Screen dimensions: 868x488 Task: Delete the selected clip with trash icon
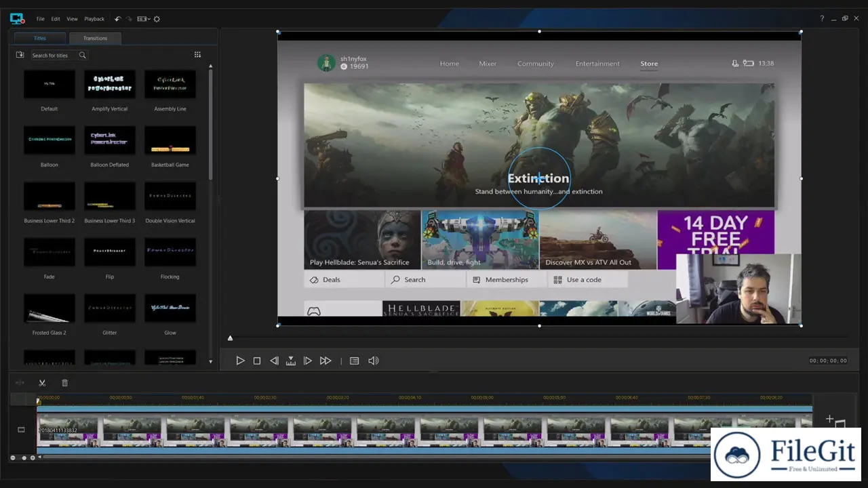tap(65, 383)
